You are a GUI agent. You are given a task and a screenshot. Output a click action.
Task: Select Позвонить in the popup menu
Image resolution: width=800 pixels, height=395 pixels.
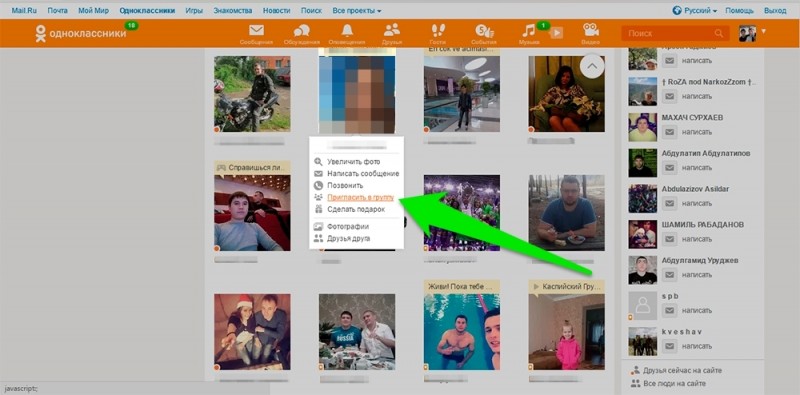point(345,185)
